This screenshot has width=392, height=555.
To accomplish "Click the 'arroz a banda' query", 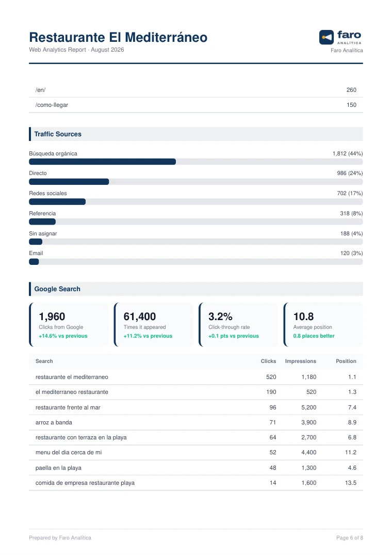I will pyautogui.click(x=54, y=423).
